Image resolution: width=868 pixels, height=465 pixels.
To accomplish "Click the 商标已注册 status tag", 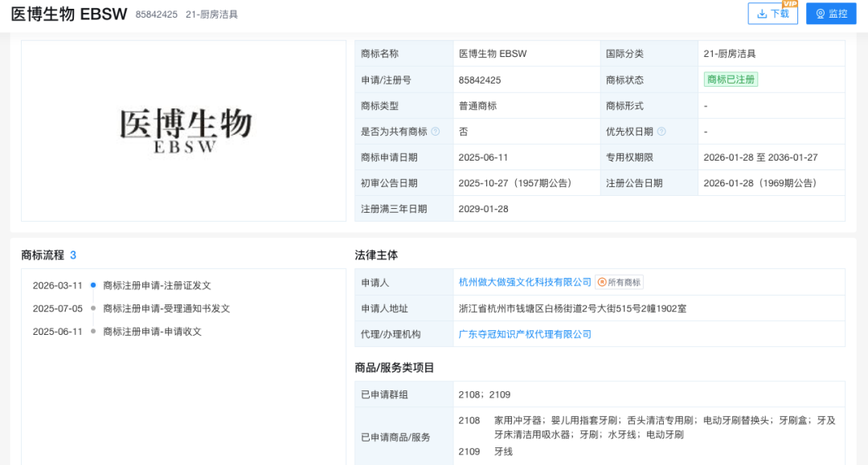I will point(731,80).
